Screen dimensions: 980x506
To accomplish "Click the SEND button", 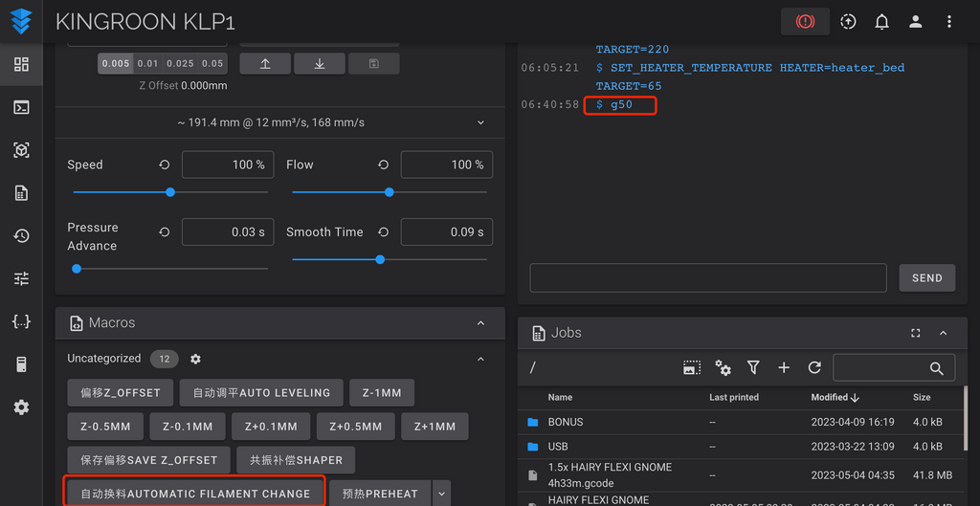I will pos(926,277).
